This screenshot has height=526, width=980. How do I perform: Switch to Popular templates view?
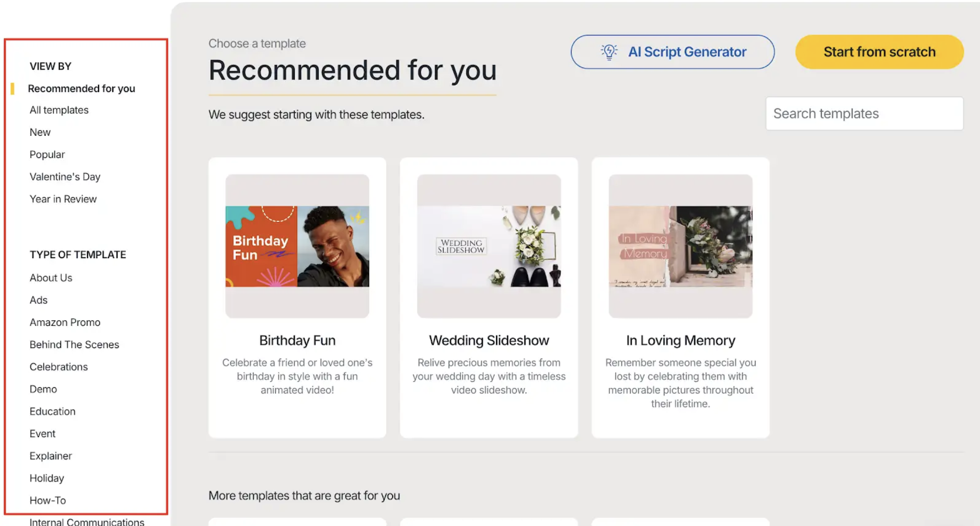47,155
